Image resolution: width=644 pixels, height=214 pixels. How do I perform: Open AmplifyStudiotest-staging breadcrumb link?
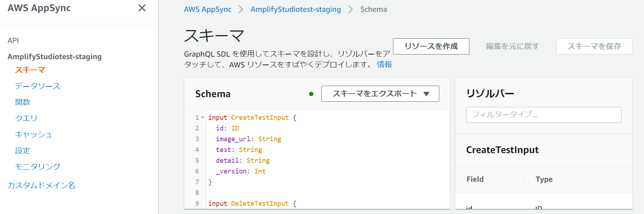point(296,9)
